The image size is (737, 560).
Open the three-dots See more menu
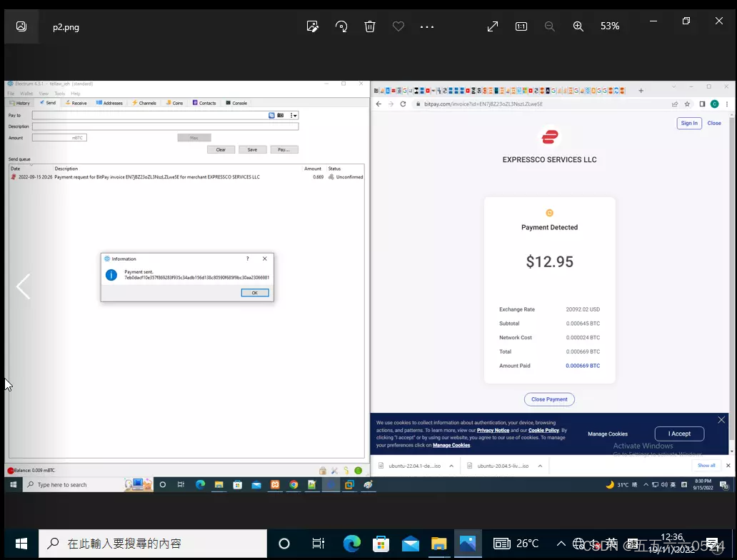coord(427,26)
